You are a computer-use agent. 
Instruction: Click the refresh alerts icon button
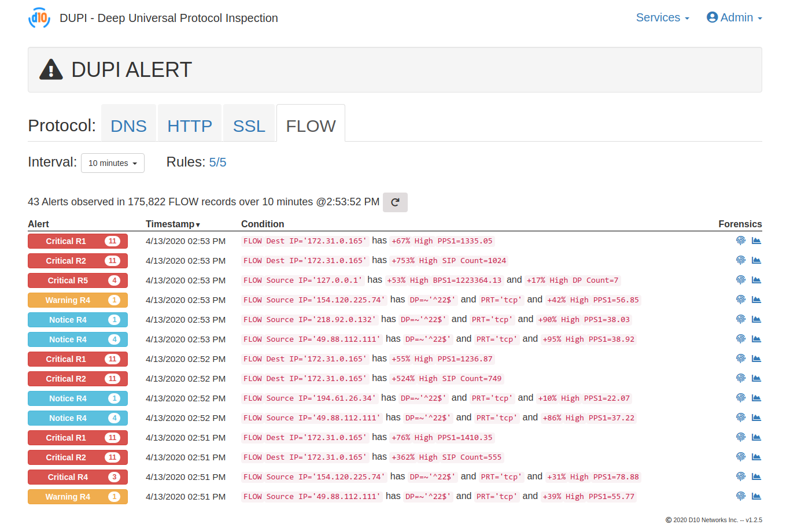point(395,202)
